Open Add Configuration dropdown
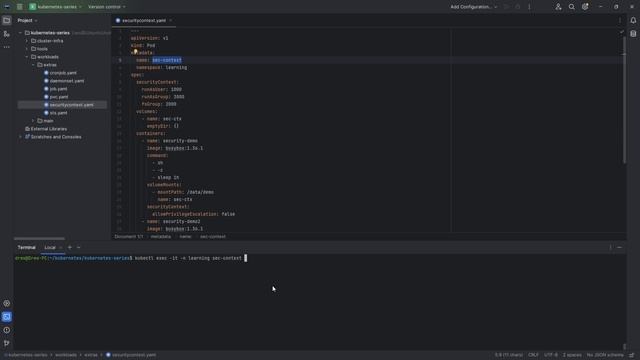The width and height of the screenshot is (640, 360). [x=474, y=7]
